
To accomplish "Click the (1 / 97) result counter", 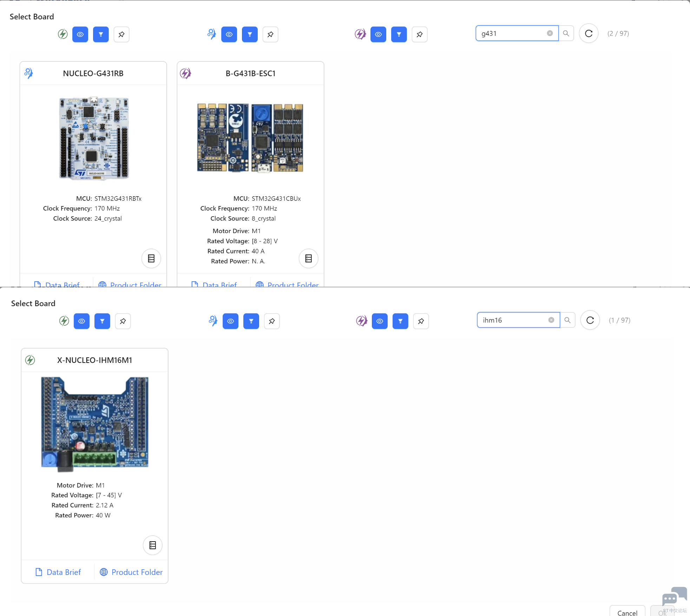I will coord(620,320).
